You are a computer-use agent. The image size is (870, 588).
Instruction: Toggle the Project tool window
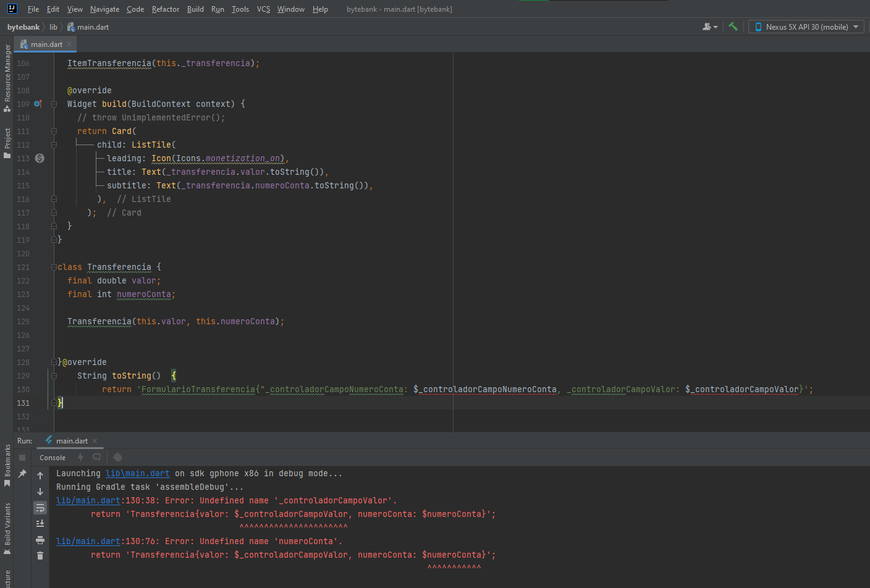[7, 143]
